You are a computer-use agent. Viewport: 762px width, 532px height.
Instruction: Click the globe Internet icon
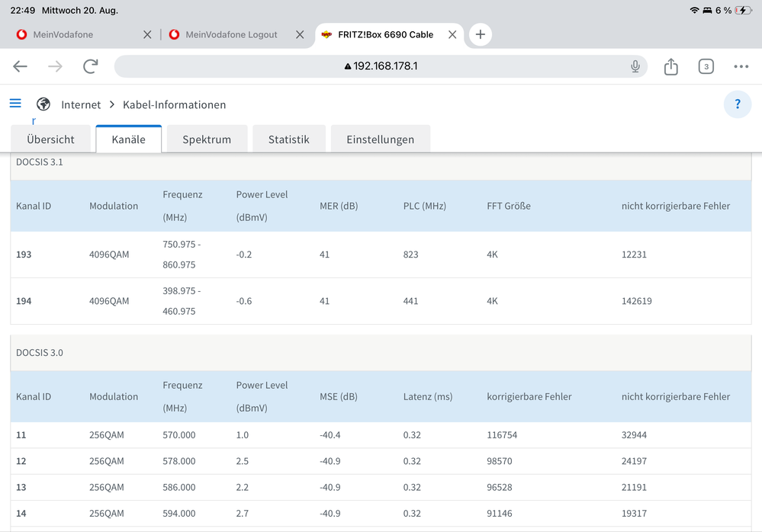point(43,104)
